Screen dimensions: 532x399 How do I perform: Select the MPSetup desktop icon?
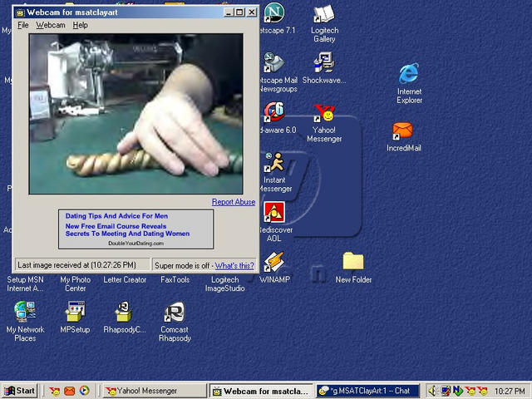(x=75, y=312)
